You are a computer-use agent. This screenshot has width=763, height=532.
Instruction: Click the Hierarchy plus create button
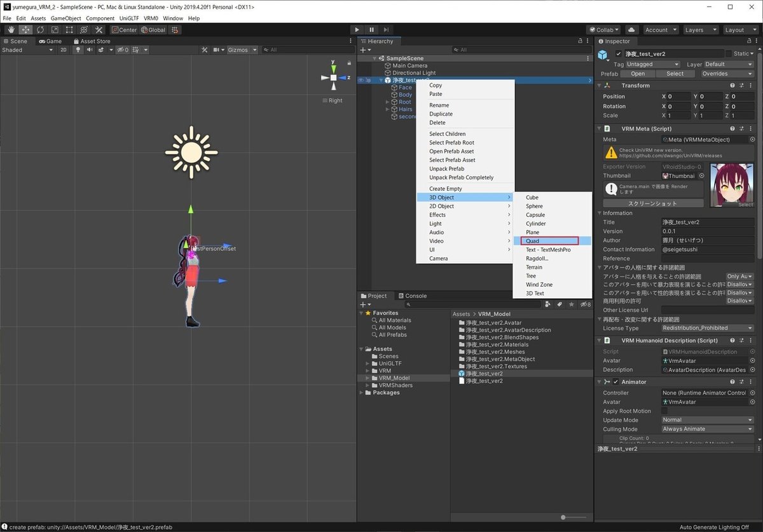(365, 50)
